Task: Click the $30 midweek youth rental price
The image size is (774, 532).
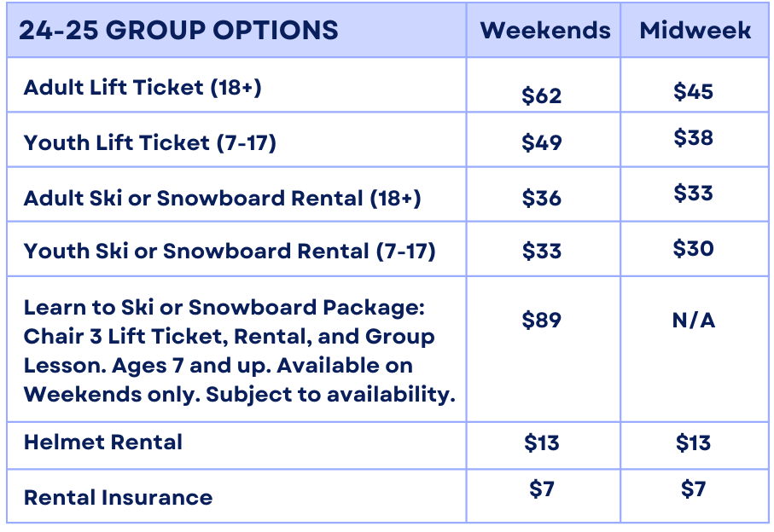Action: (x=693, y=248)
